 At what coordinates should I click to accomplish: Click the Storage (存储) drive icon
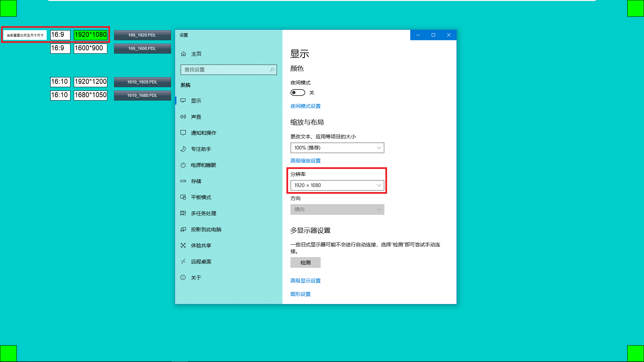tap(183, 181)
